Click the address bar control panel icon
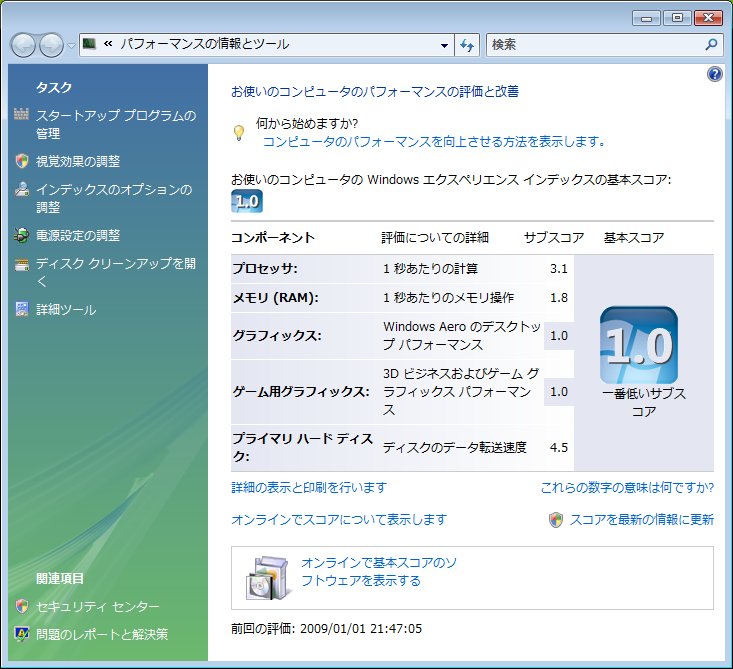Screen dimensions: 733x669 coord(89,44)
